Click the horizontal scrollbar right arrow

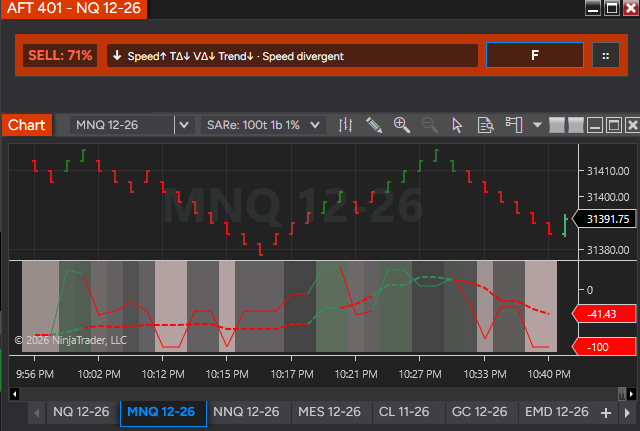click(631, 394)
